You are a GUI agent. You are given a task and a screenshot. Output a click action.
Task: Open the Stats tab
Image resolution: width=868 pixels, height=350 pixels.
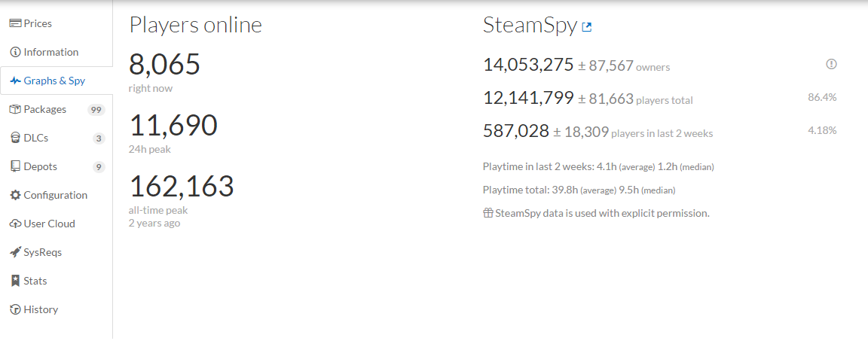35,281
